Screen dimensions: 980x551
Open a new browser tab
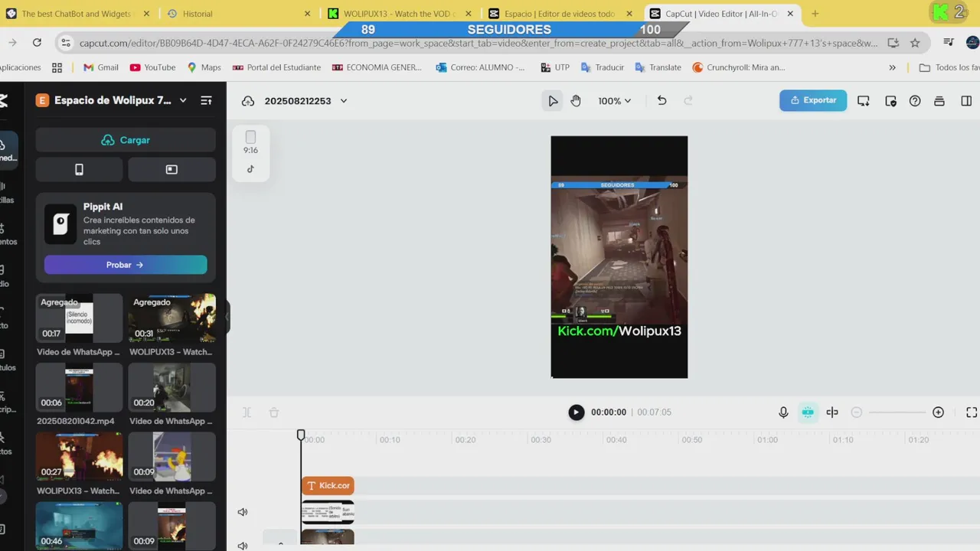click(x=815, y=14)
